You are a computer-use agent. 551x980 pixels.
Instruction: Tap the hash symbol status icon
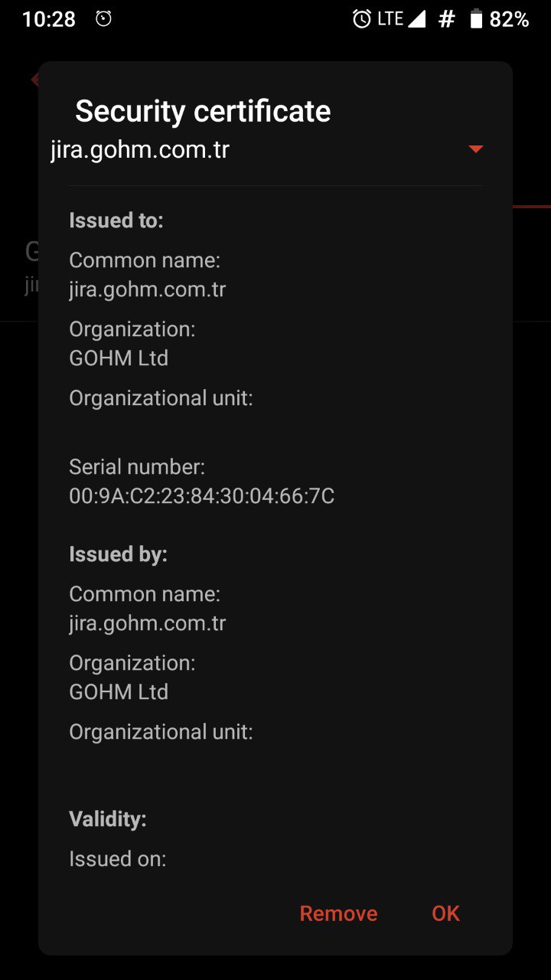click(447, 19)
